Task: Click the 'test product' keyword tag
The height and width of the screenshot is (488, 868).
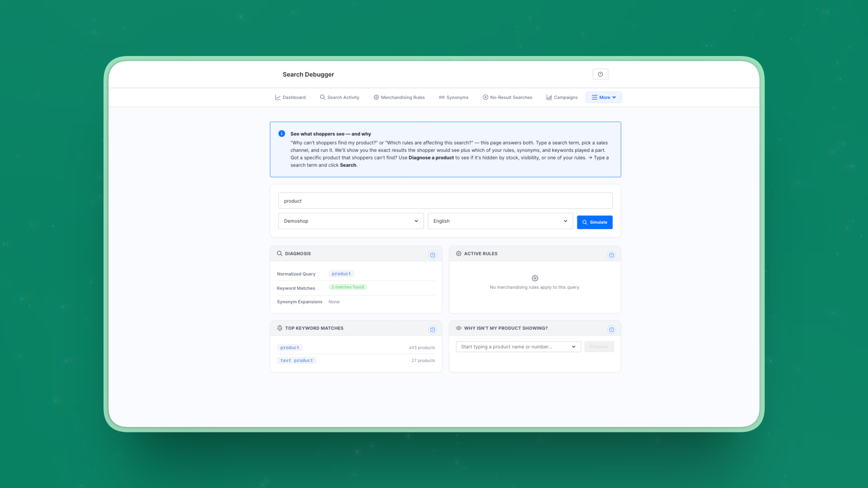Action: coord(297,361)
